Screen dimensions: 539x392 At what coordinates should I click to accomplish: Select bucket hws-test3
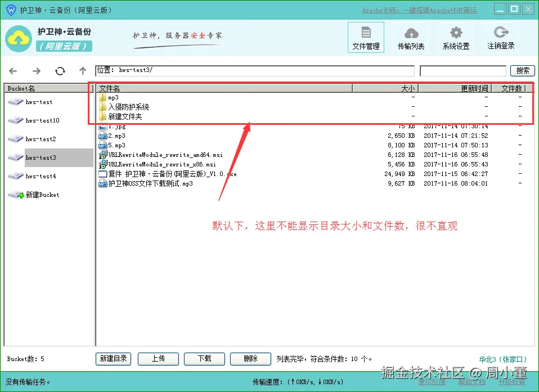point(41,157)
